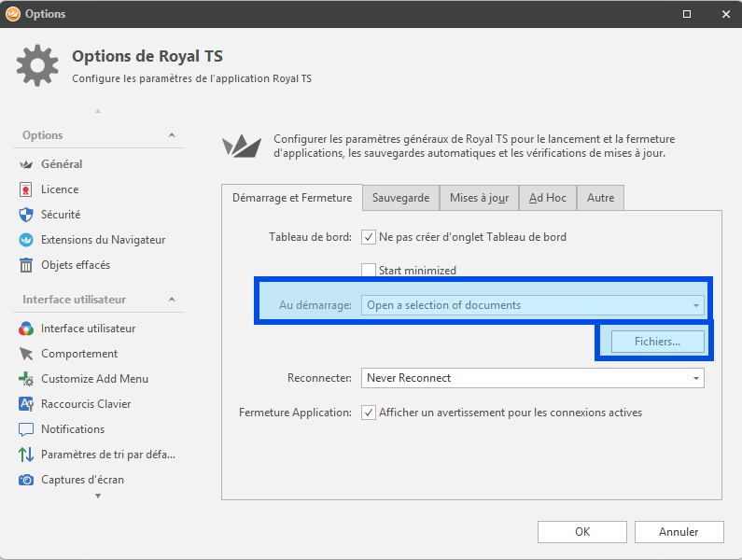Click the Royal TS logo in title bar

[x=13, y=14]
